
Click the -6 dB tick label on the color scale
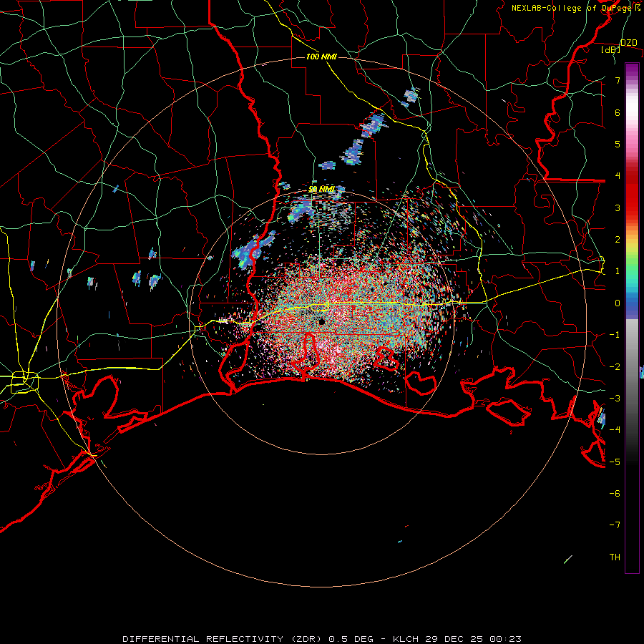point(615,494)
